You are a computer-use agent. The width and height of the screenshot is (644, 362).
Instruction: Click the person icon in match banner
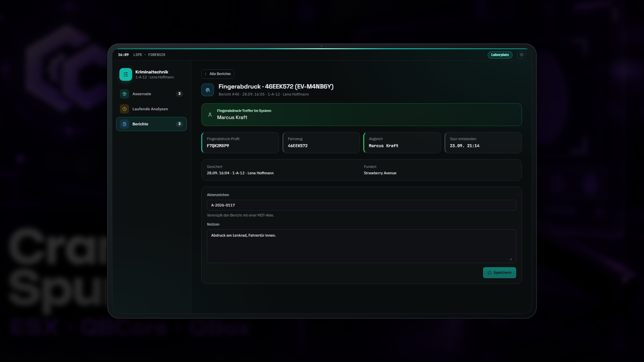pos(210,115)
